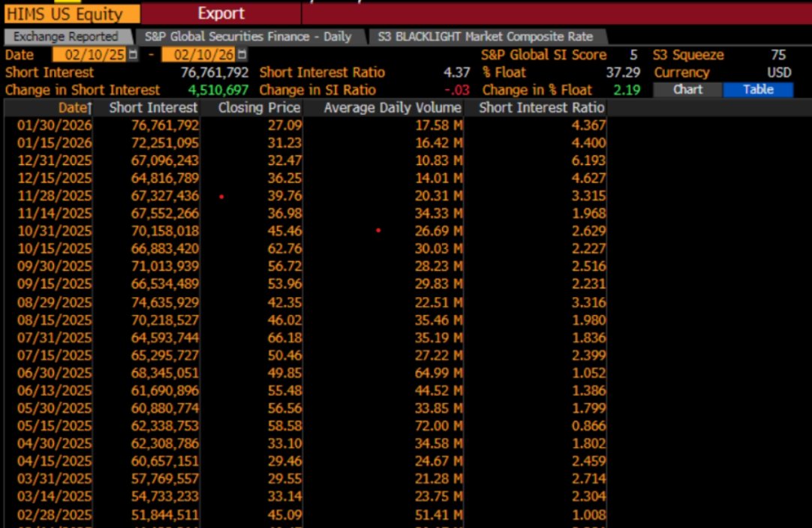Screen dimensions: 812x528
Task: Switch to Chart view
Action: point(687,89)
